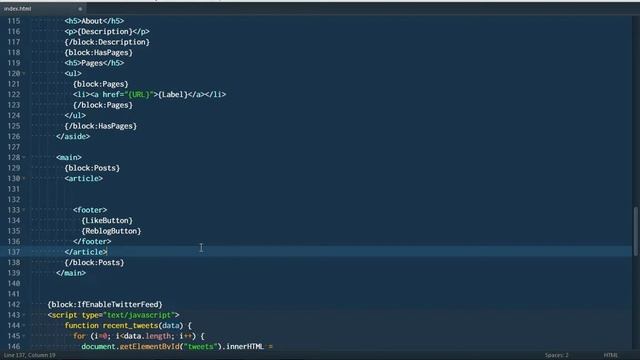Click line number 140 in the gutter
640x360 pixels.
(x=13, y=284)
